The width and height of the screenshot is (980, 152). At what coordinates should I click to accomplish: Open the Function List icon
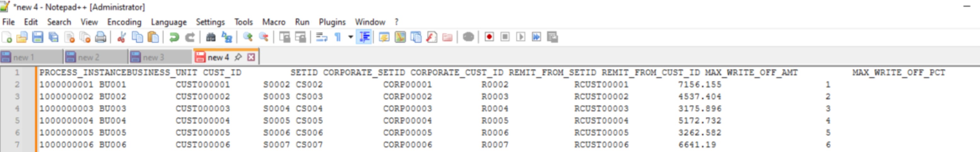tap(431, 37)
